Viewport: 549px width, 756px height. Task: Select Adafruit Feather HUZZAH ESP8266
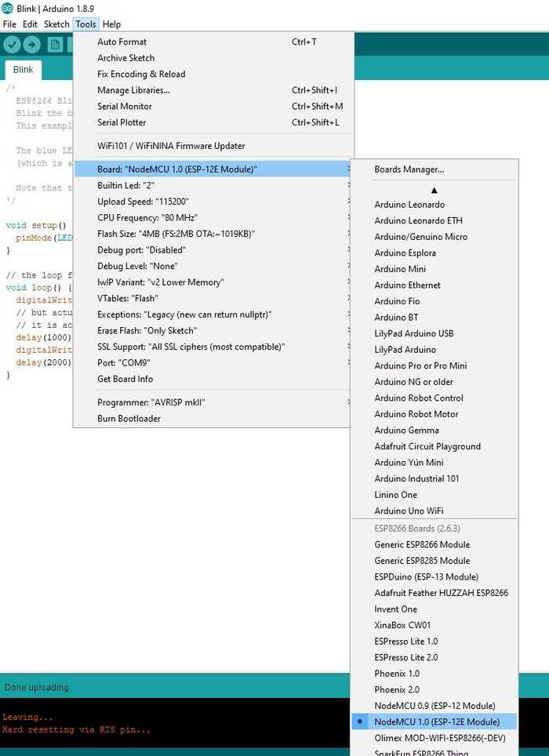pos(434,593)
